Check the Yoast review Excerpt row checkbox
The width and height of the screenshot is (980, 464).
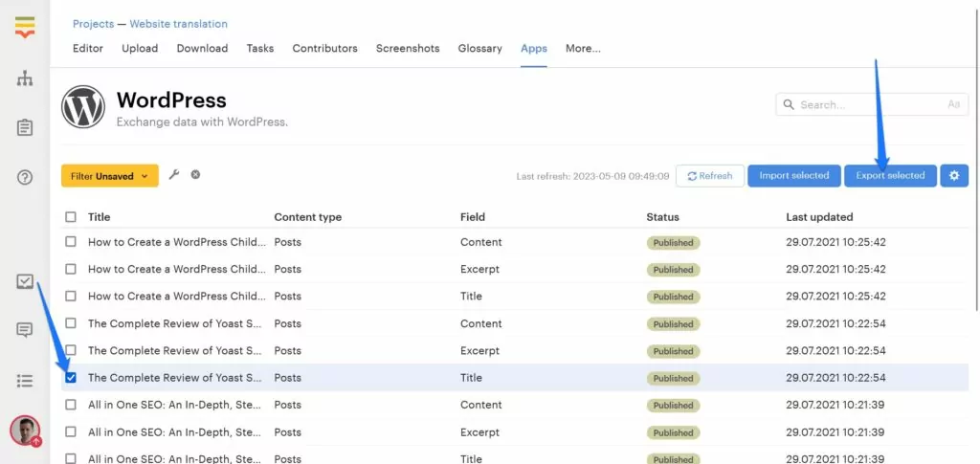[71, 350]
